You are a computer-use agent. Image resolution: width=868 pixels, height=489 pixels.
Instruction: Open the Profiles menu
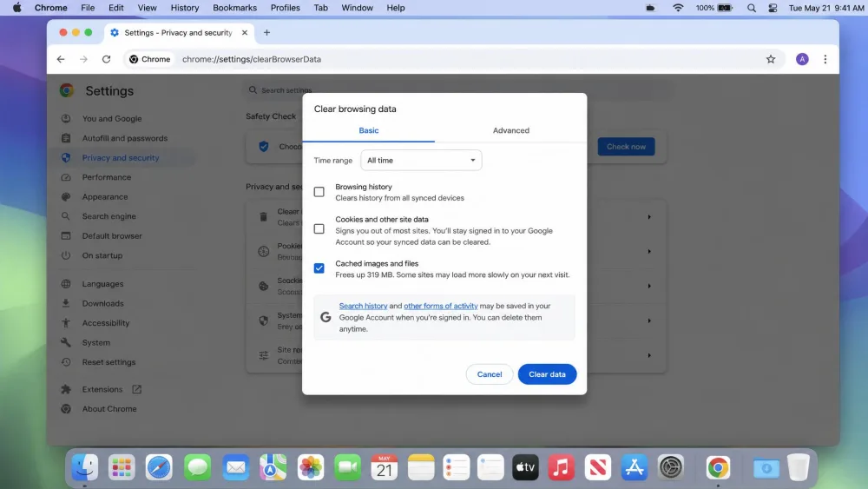click(x=285, y=8)
